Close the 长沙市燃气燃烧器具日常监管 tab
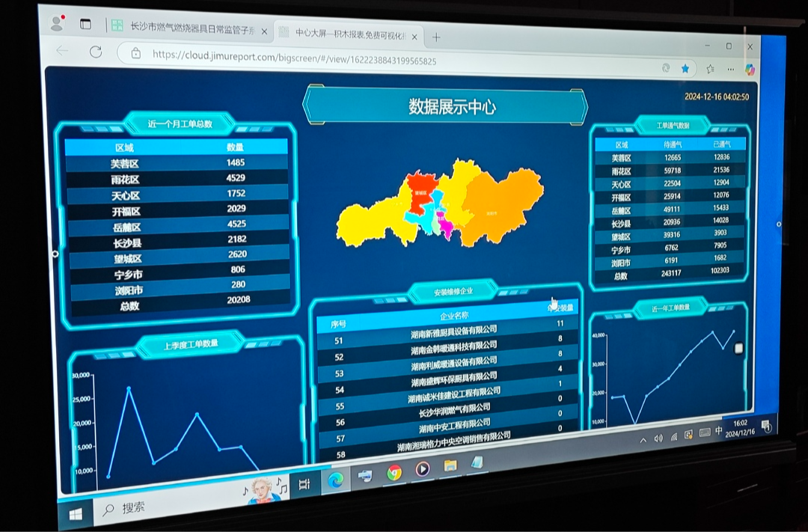This screenshot has width=808, height=532. click(264, 31)
